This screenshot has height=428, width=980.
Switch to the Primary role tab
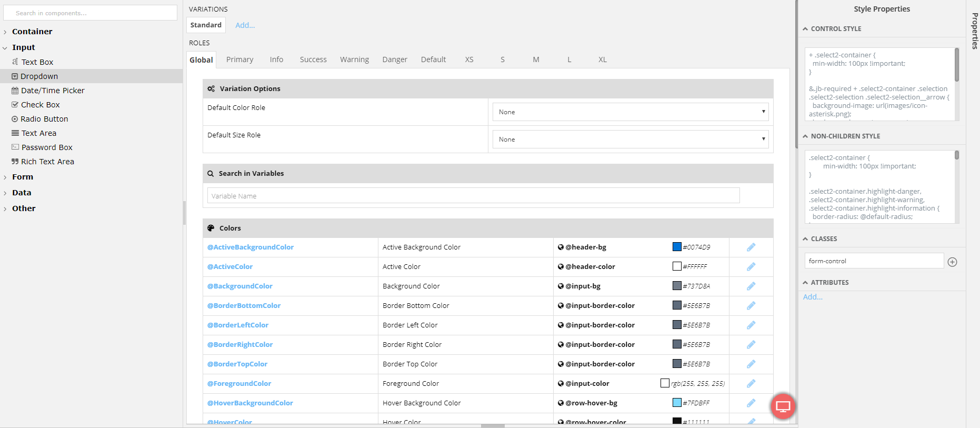click(239, 59)
